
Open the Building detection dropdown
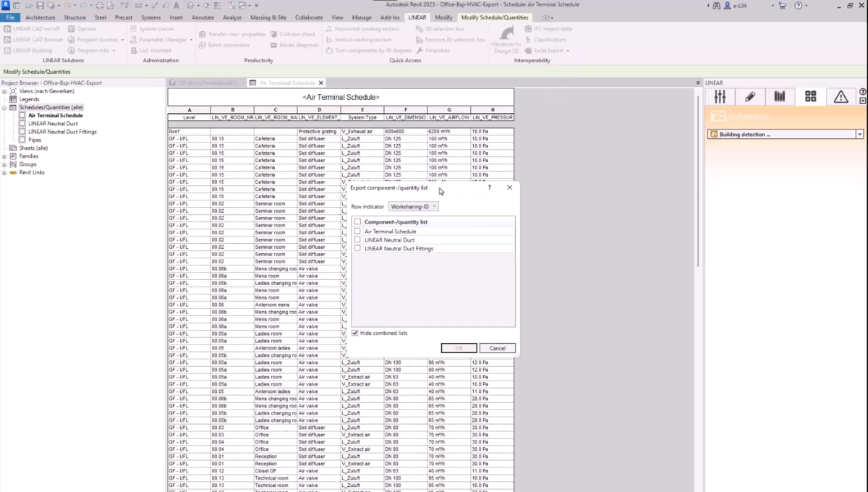[859, 133]
